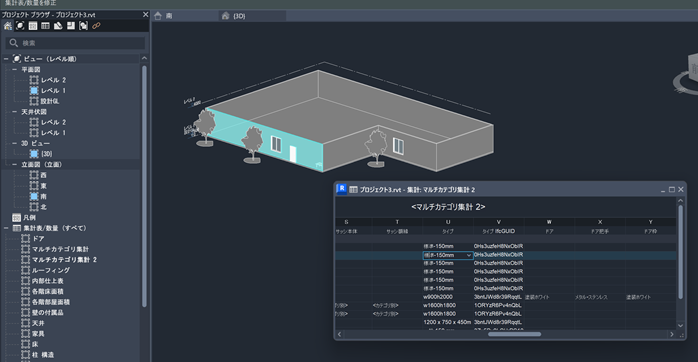Image resolution: width=698 pixels, height=362 pixels.
Task: Open the 東 elevation view
Action: tap(43, 186)
